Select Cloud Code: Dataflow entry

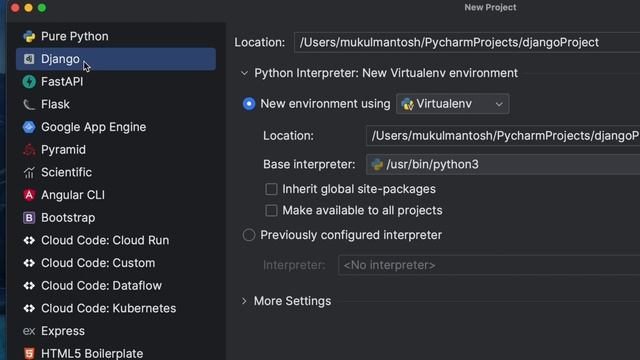point(116,286)
